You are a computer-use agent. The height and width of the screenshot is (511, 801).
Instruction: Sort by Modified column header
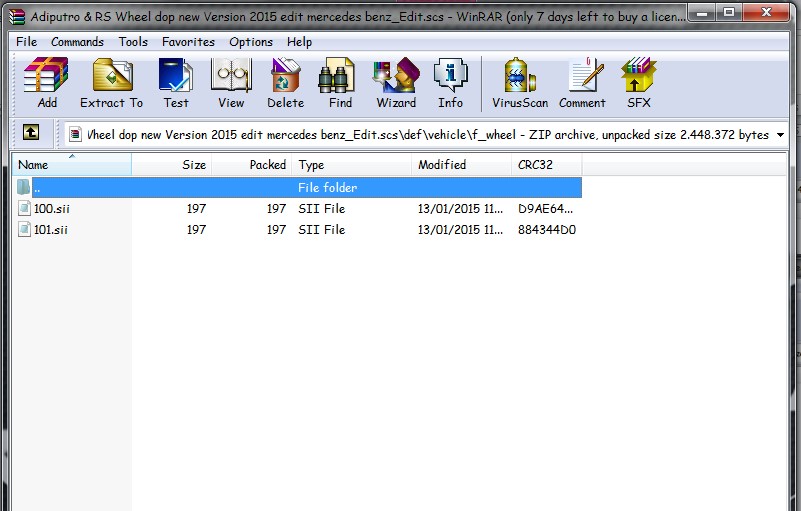click(x=461, y=165)
